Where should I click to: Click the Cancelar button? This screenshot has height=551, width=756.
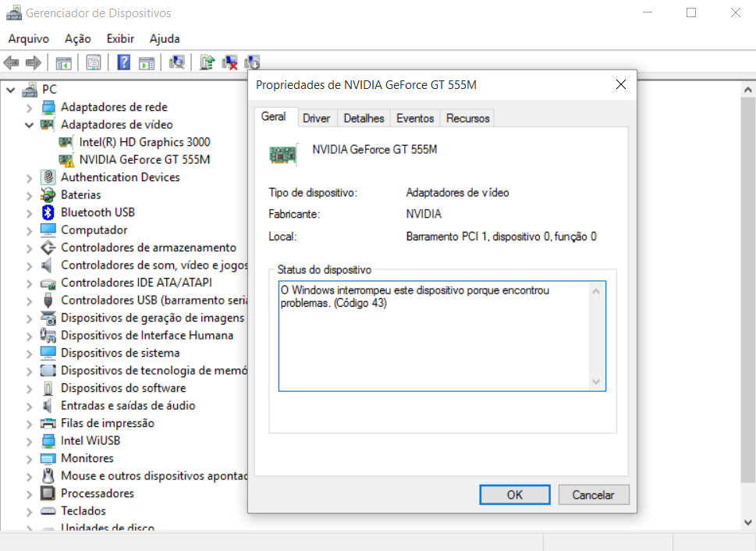point(593,495)
